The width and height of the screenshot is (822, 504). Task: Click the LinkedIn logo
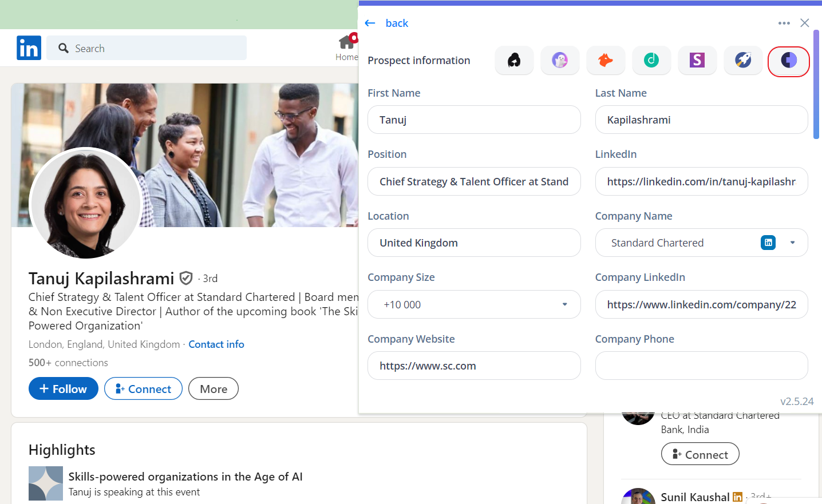pyautogui.click(x=29, y=48)
